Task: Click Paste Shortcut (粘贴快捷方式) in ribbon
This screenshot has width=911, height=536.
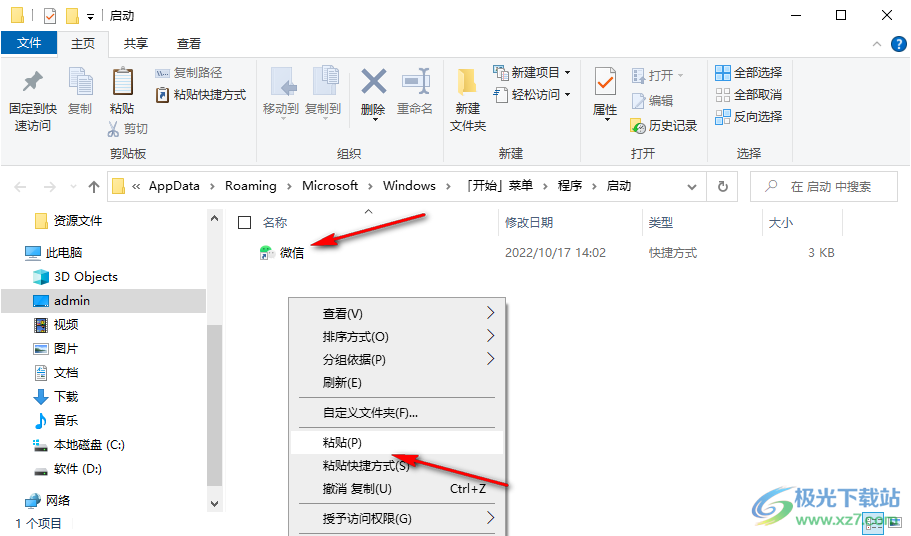Action: coord(201,95)
